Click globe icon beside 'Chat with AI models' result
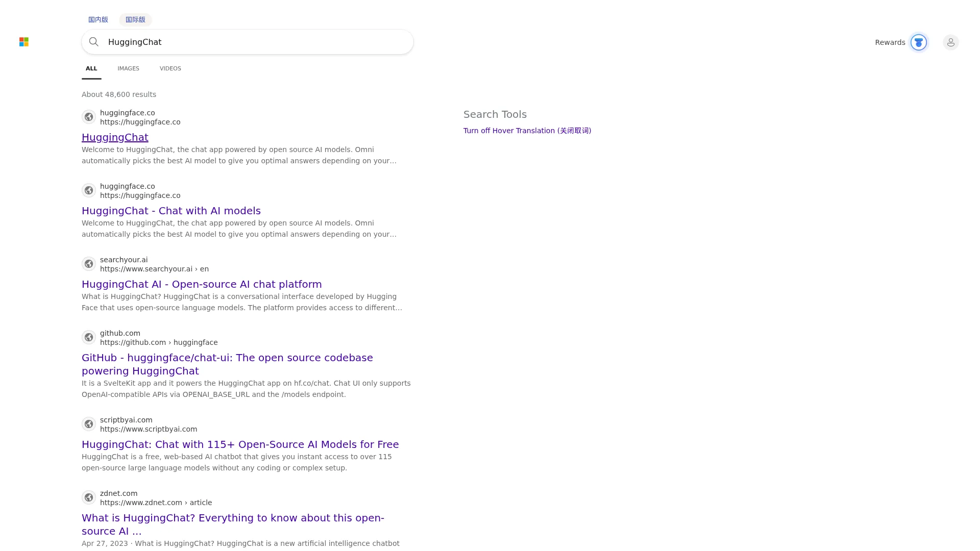 pyautogui.click(x=89, y=190)
